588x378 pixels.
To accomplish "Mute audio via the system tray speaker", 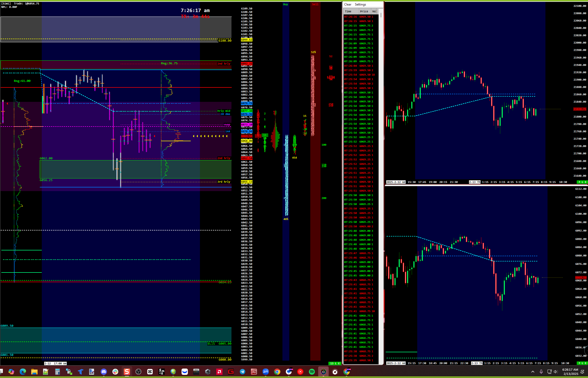I will point(555,372).
